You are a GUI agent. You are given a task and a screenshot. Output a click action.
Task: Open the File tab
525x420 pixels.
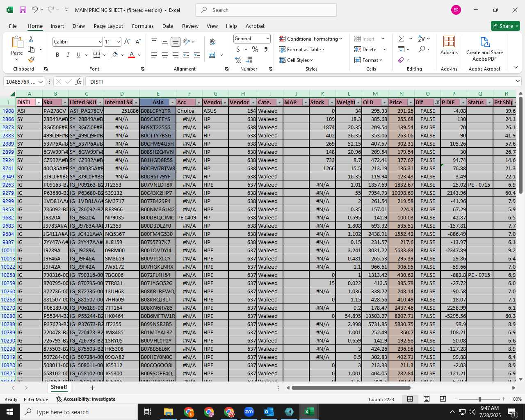click(x=13, y=26)
